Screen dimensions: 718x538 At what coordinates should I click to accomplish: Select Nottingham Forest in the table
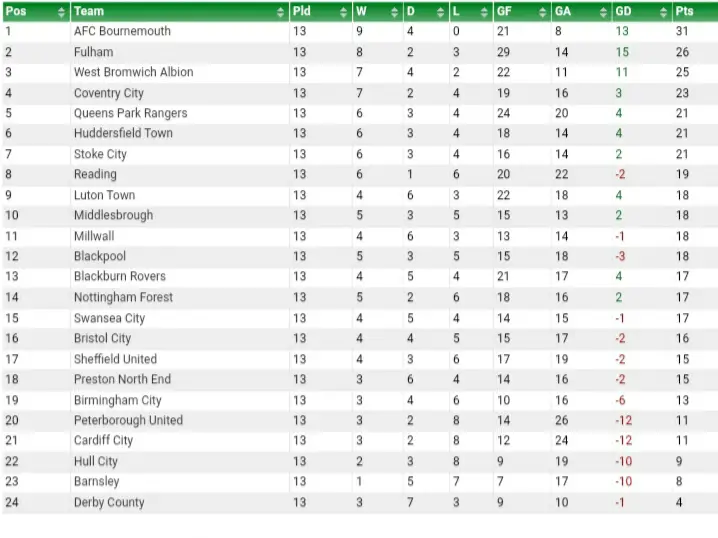click(124, 297)
